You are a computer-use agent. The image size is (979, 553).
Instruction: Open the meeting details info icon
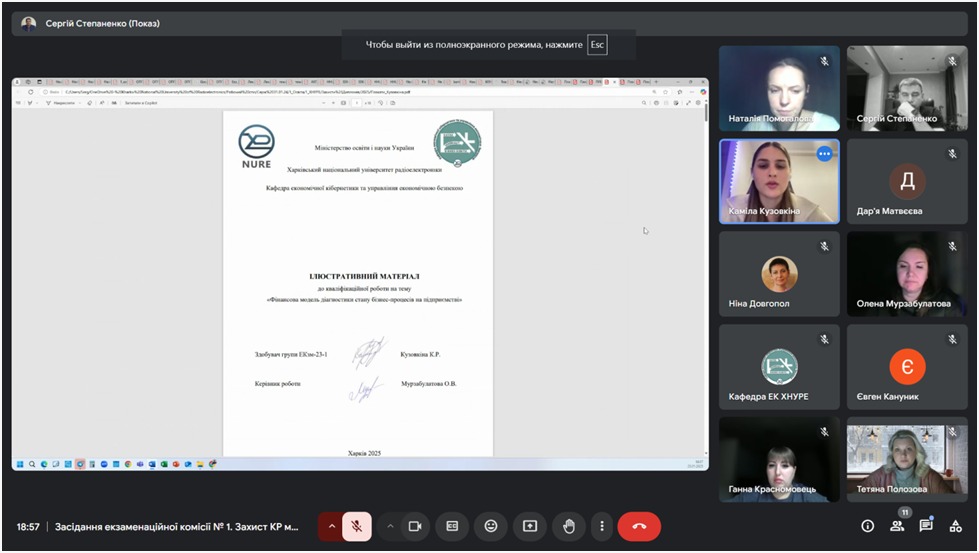tap(868, 526)
